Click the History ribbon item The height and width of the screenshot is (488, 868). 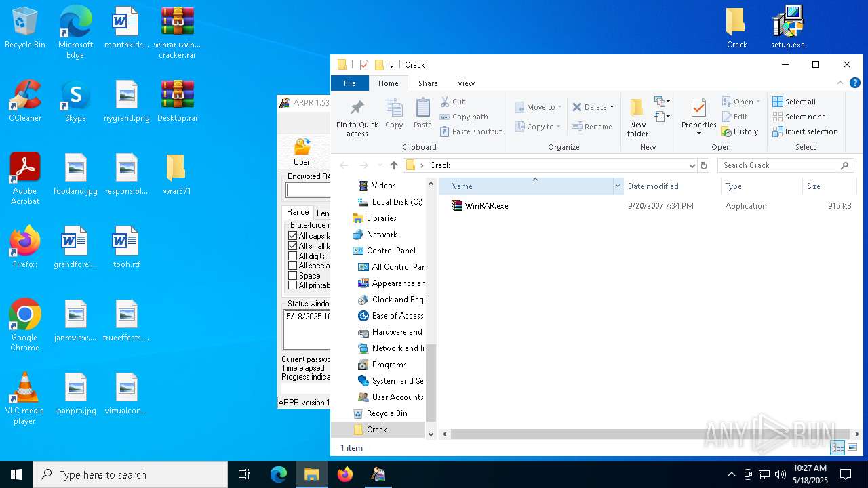point(740,131)
